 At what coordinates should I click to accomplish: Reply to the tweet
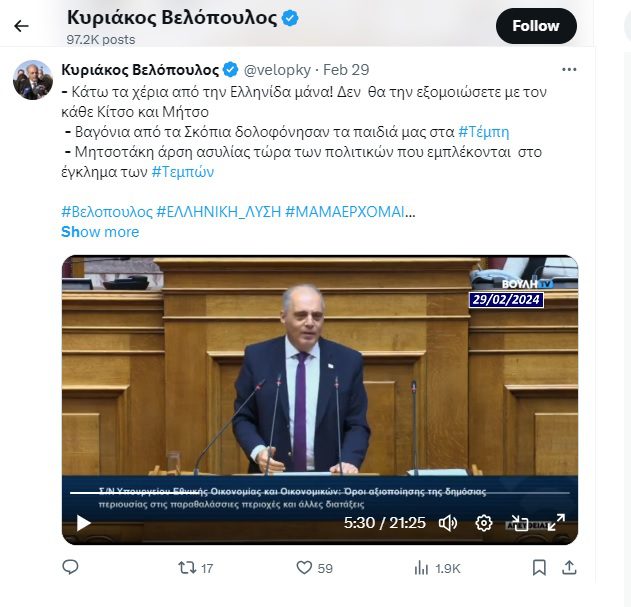[70, 568]
